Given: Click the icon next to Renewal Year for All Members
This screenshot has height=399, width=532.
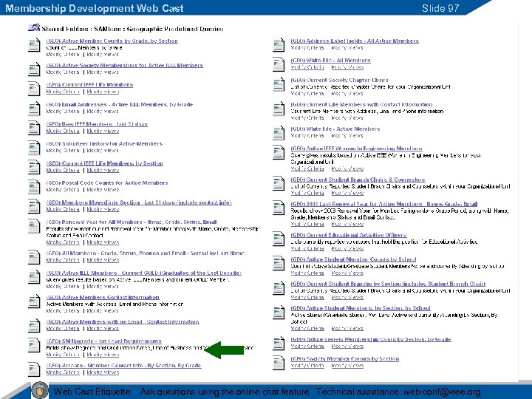Looking at the screenshot, I should pos(34,226).
